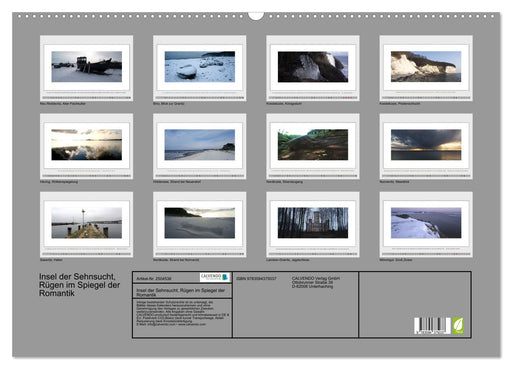This screenshot has width=512, height=369.
Task: Select the dark storm clouds sea thumbnail
Action: pyautogui.click(x=426, y=146)
